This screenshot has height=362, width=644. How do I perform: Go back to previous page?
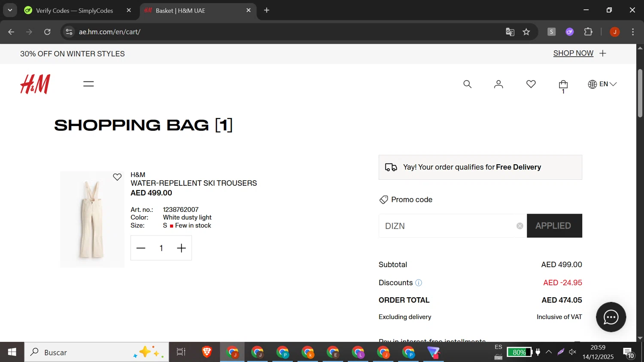point(11,32)
